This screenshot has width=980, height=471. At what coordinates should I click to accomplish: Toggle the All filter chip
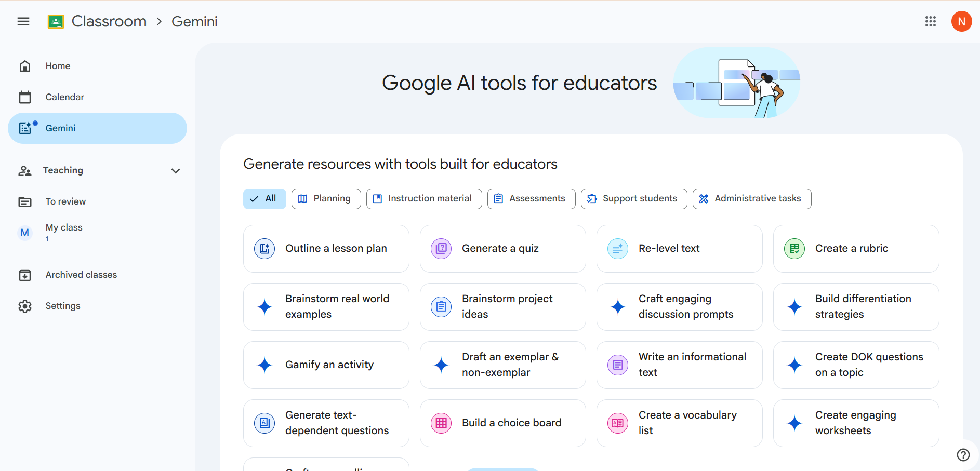coord(264,199)
